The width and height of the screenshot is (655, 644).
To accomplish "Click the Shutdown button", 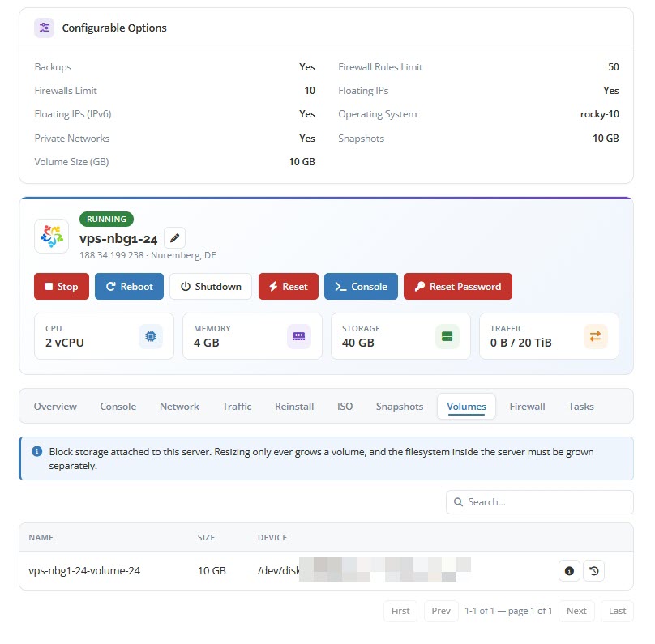I will (211, 286).
